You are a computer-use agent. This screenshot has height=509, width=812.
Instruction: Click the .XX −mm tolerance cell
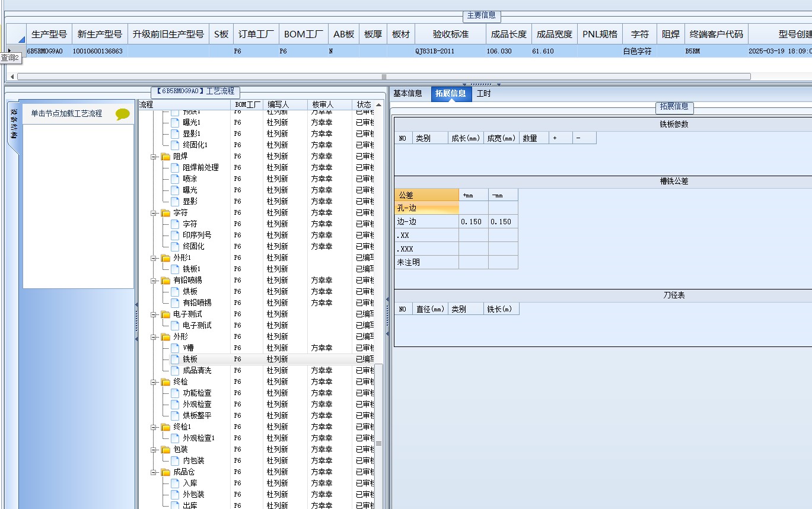coord(503,236)
